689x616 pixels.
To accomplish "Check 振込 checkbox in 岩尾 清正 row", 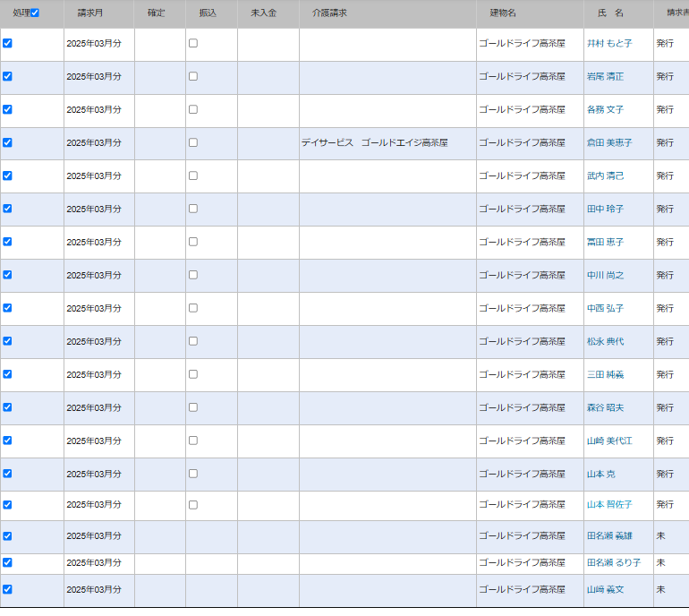I will [x=192, y=76].
